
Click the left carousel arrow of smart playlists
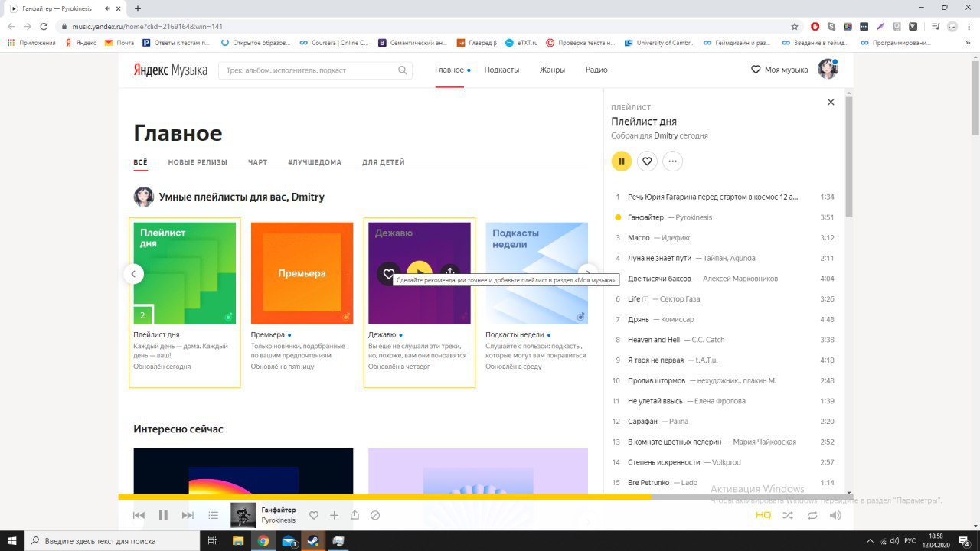(x=133, y=273)
